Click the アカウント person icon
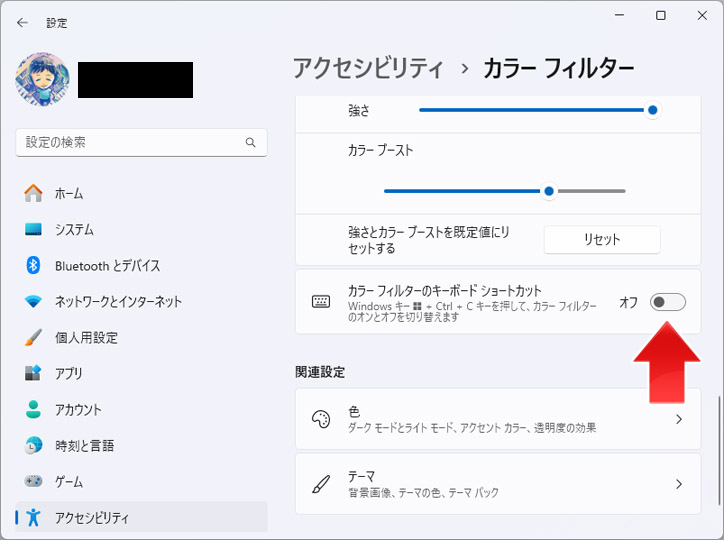 (x=33, y=409)
